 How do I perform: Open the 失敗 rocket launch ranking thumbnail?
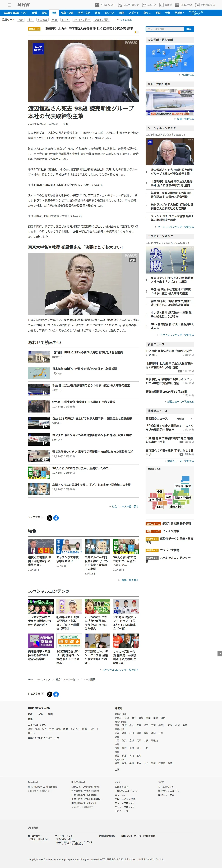tap(170, 260)
